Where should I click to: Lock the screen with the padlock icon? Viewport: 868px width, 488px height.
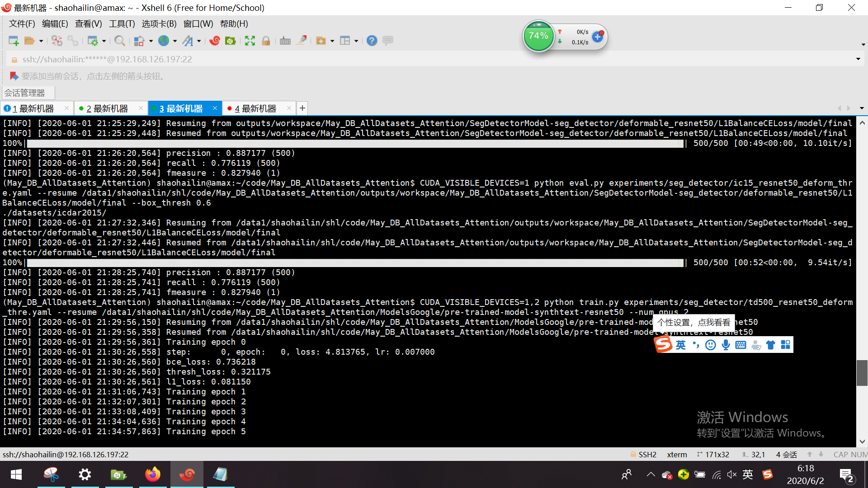[x=266, y=41]
